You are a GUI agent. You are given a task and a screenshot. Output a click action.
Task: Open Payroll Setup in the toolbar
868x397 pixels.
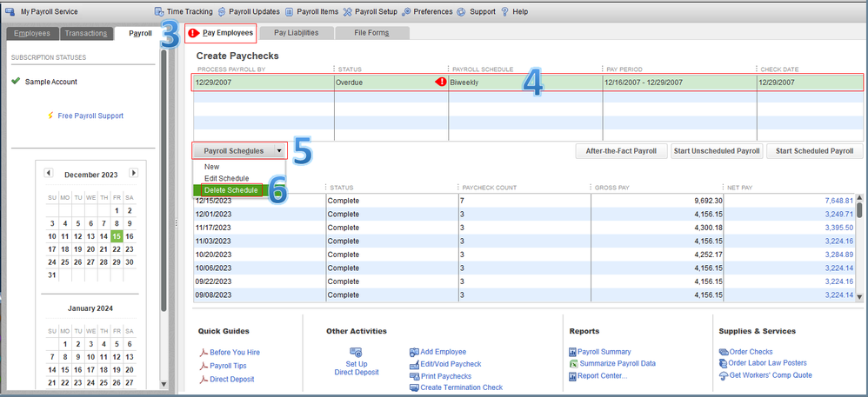click(x=370, y=11)
